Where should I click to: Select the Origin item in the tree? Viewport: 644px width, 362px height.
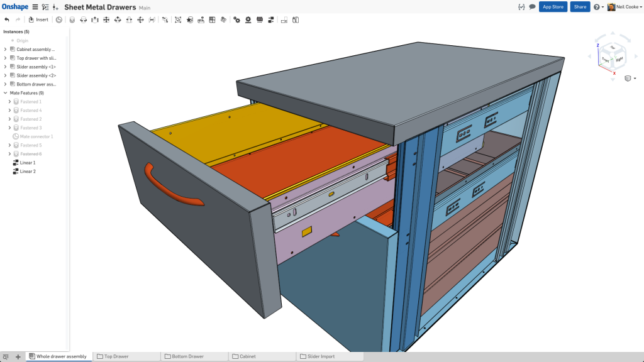[22, 41]
